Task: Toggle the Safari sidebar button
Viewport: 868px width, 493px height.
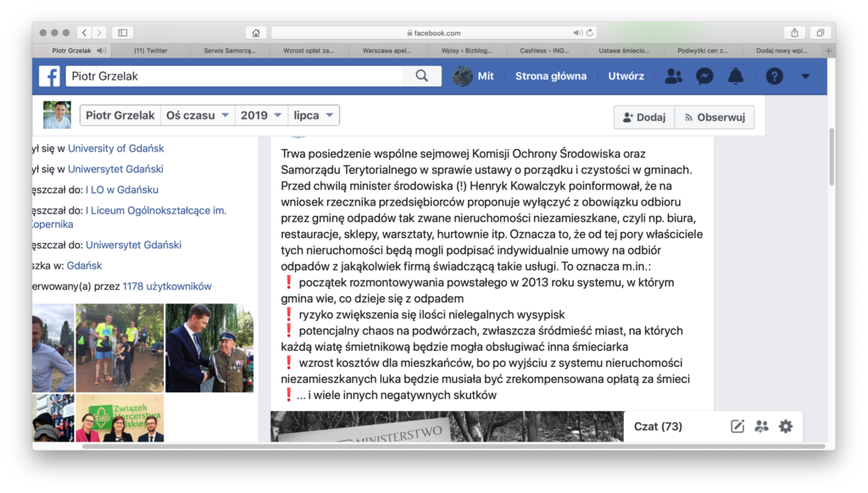Action: (123, 33)
